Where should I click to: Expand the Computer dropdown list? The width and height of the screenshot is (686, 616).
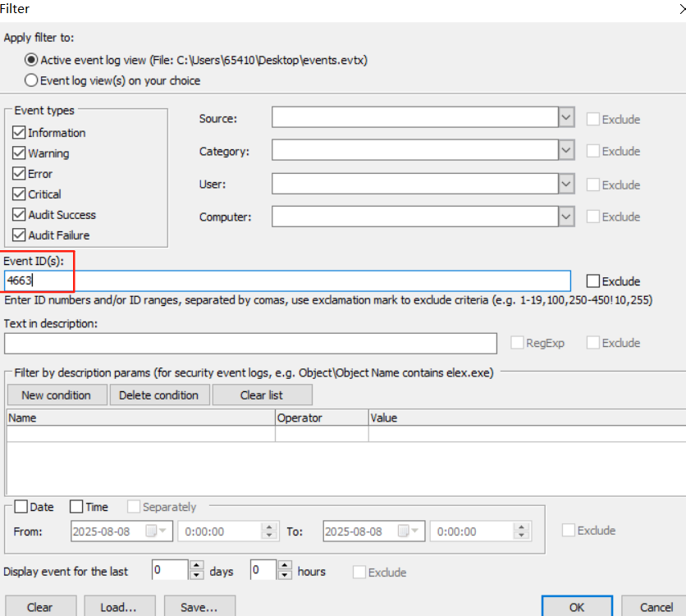[566, 217]
